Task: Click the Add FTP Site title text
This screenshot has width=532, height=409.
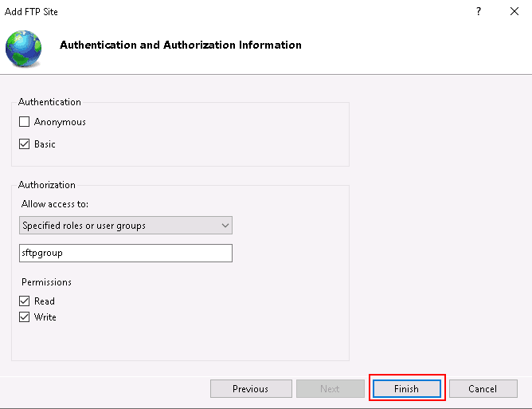Action: pyautogui.click(x=31, y=11)
